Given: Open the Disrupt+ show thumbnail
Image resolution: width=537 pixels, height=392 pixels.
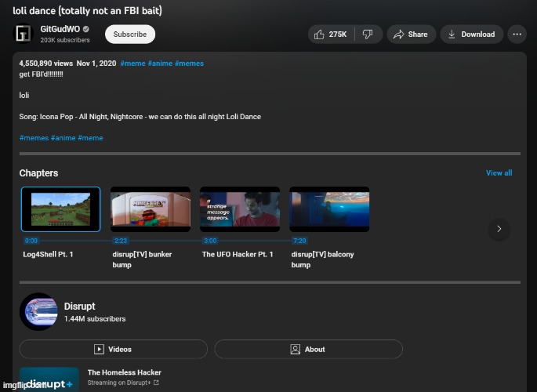Looking at the screenshot, I should click(49, 379).
